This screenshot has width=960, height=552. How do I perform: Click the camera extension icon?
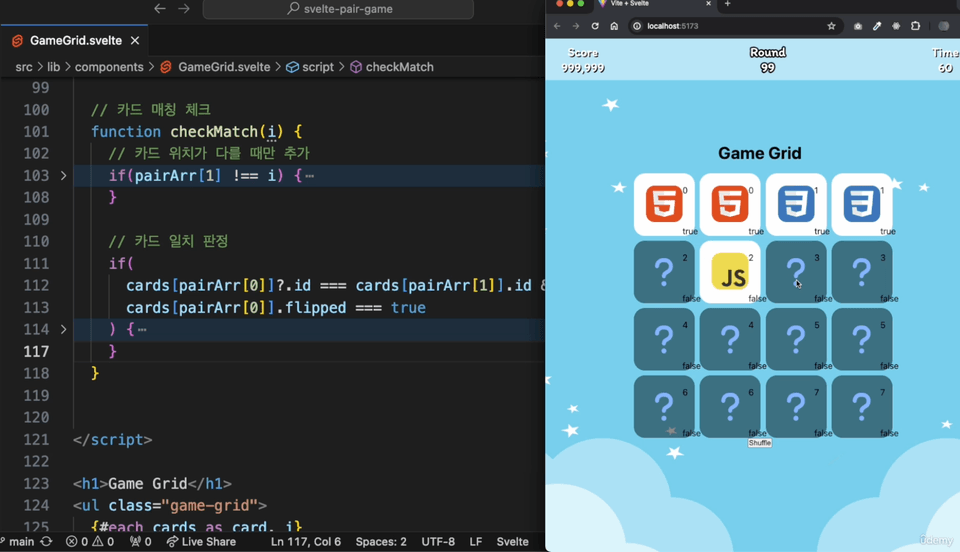pyautogui.click(x=858, y=26)
